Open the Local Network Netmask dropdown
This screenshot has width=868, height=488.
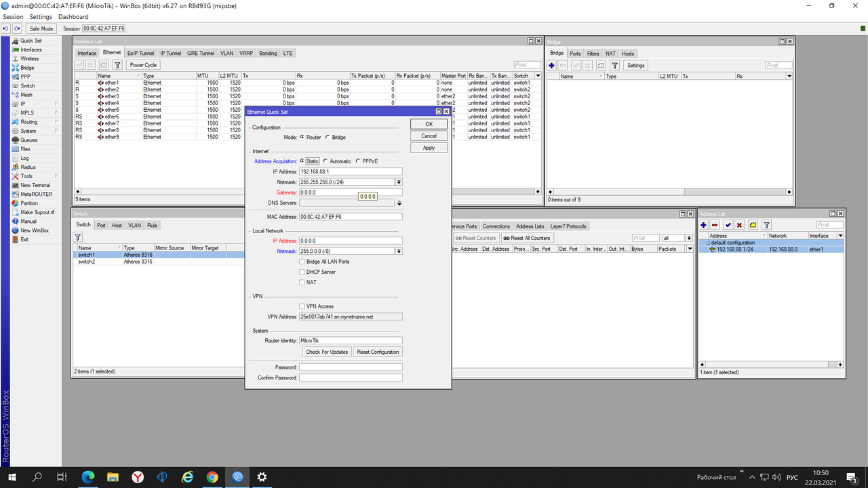tap(399, 251)
